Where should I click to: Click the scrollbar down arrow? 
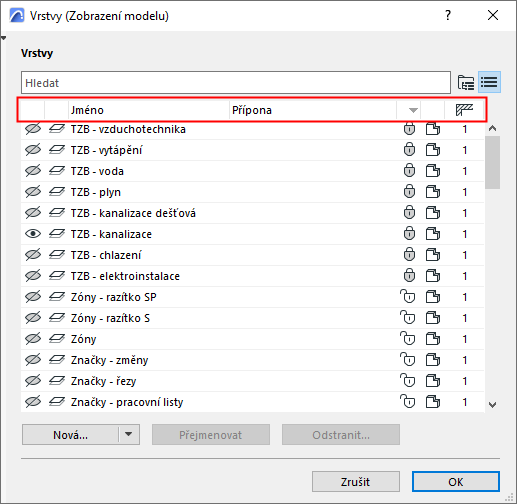point(492,404)
